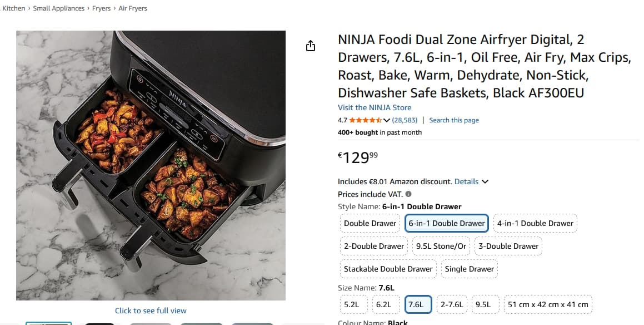Select the 9.5L size option
The height and width of the screenshot is (325, 644).
[x=483, y=304]
